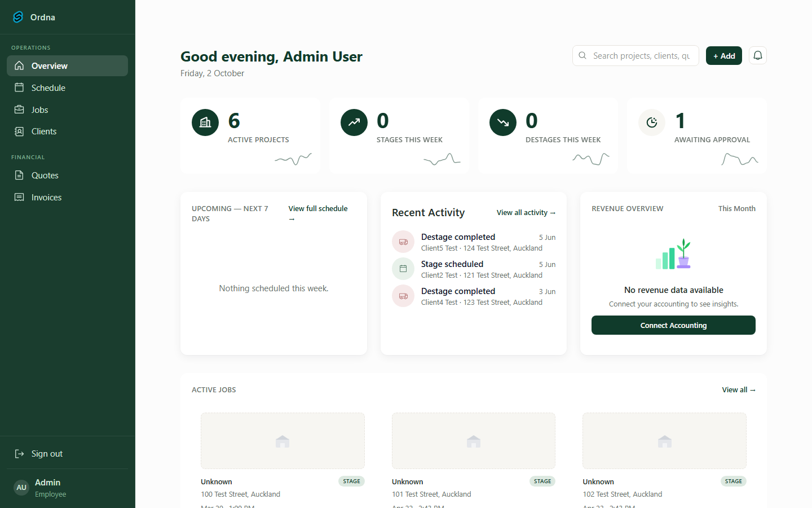Open job thumbnail for 100 Test Street
This screenshot has height=508, width=812.
click(283, 441)
